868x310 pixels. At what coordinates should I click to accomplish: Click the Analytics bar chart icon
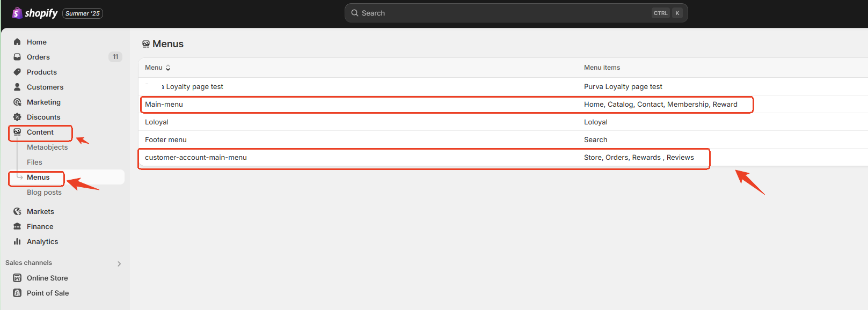coord(17,241)
